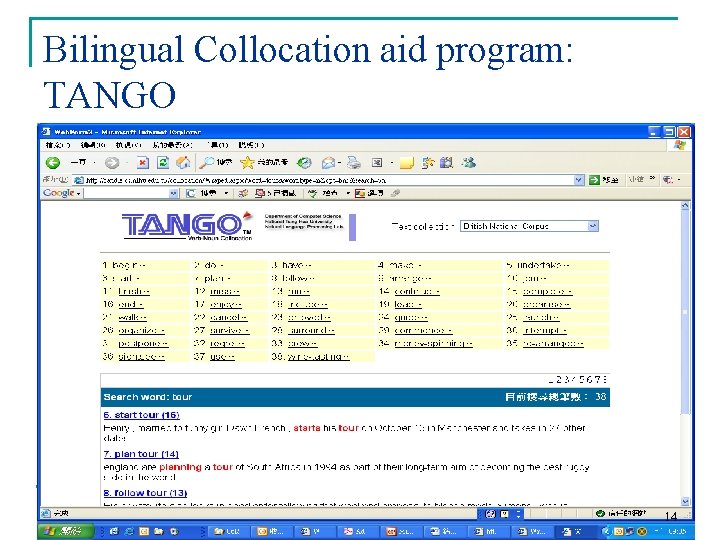Open Favorites star button
The height and width of the screenshot is (540, 720).
tap(247, 163)
